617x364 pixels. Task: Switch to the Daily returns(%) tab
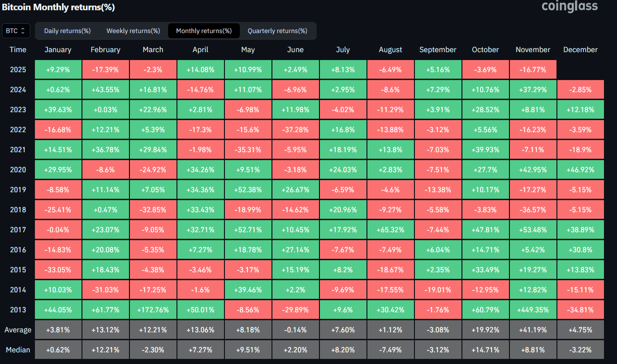click(x=67, y=31)
